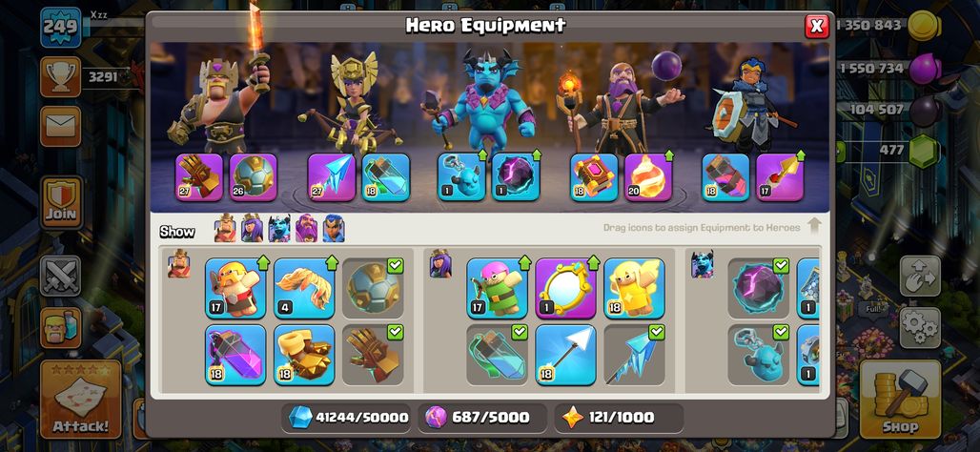Tap the Shiny Ore 41244/50000 counter
The height and width of the screenshot is (452, 980).
pos(347,418)
